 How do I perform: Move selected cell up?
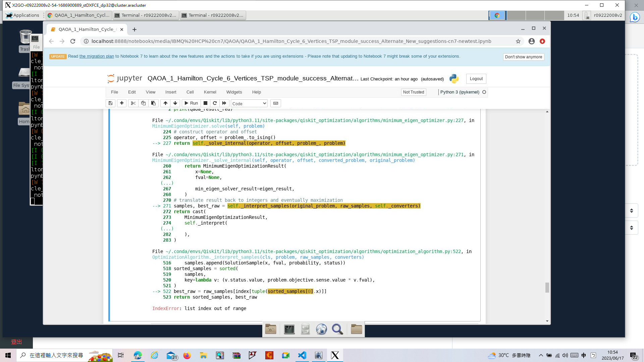pos(165,103)
